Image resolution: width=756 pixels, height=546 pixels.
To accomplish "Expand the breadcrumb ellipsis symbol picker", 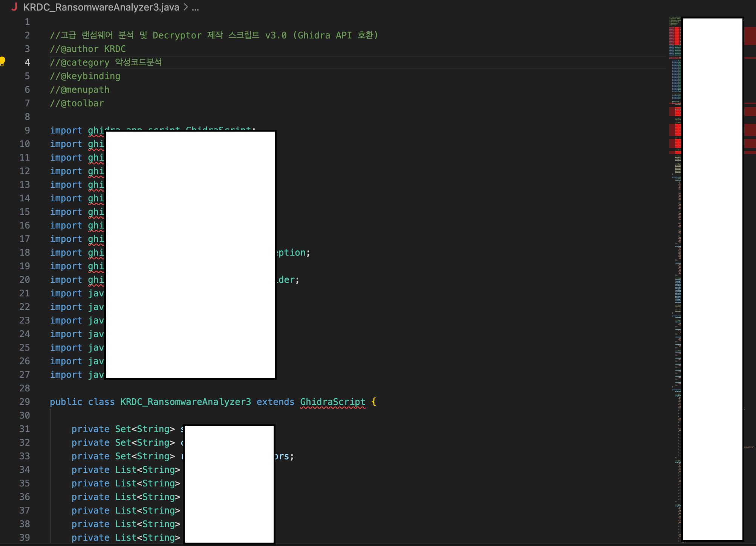I will 195,7.
